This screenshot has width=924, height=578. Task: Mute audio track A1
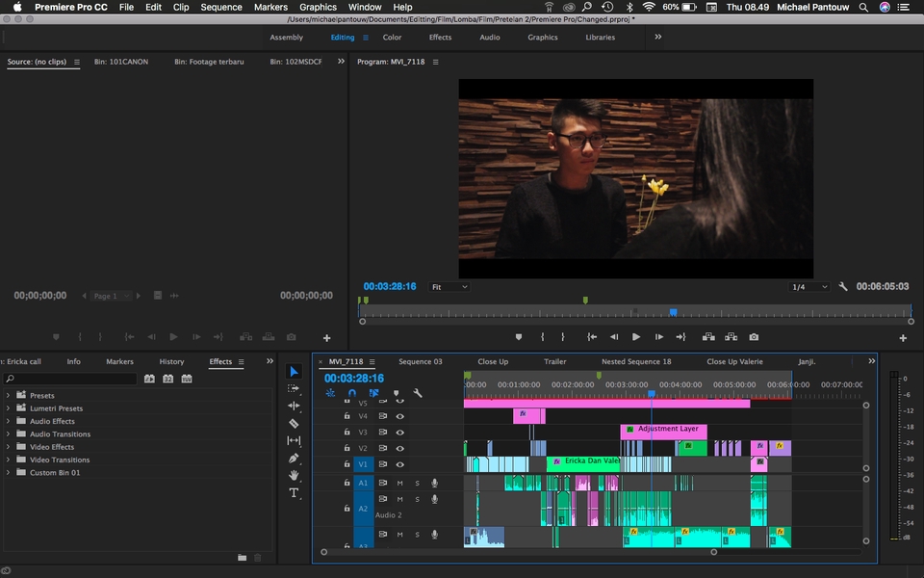coord(399,483)
